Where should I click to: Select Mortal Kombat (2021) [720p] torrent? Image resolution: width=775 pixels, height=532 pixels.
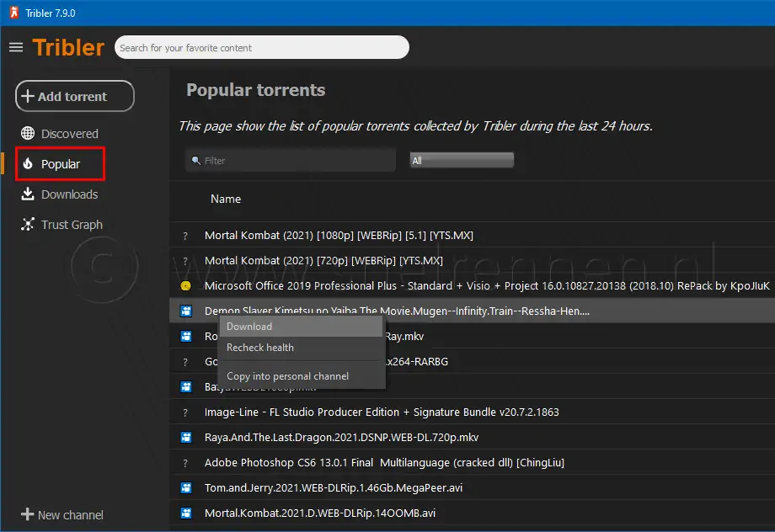point(323,260)
